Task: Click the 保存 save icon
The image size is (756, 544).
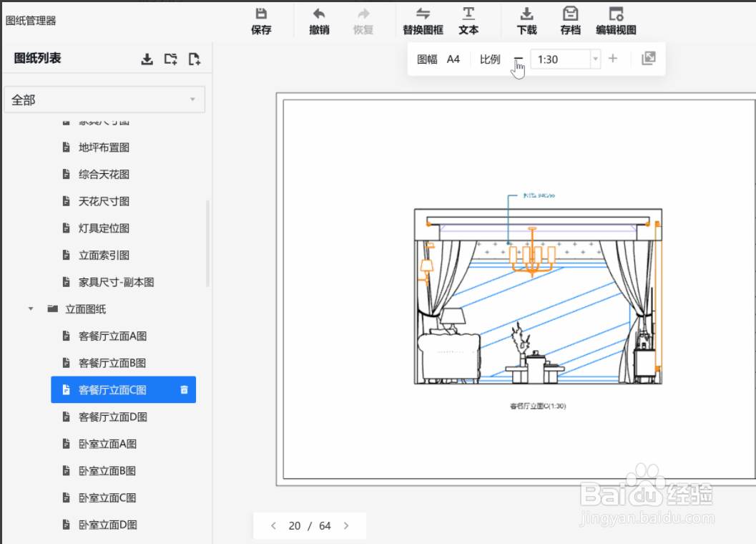Action: [x=261, y=19]
